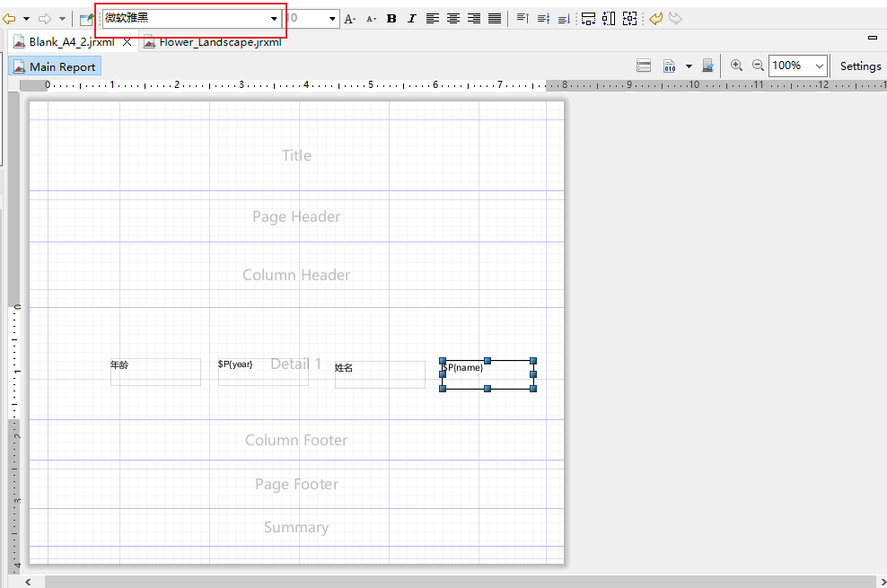Click the Column Footer band
This screenshot has width=887, height=588.
[296, 440]
